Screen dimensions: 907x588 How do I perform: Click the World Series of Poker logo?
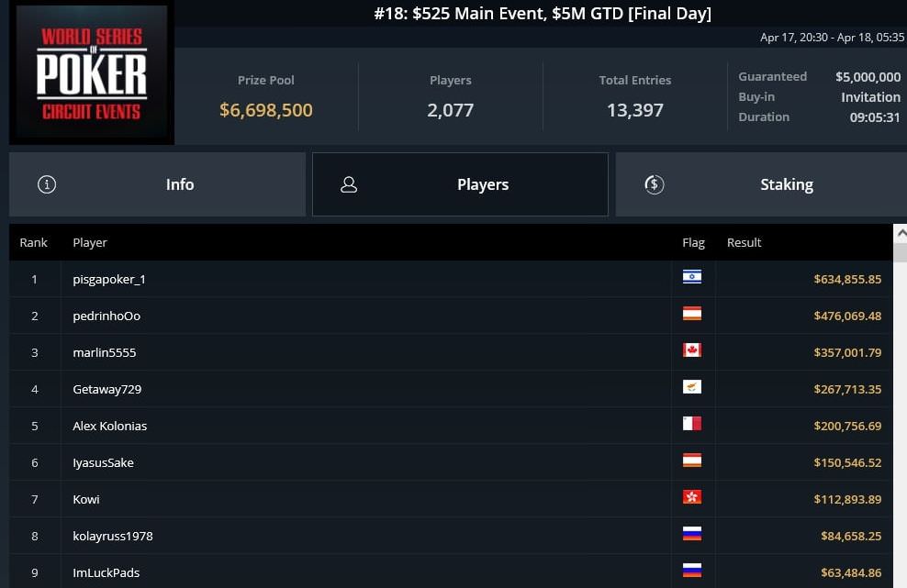pyautogui.click(x=92, y=72)
